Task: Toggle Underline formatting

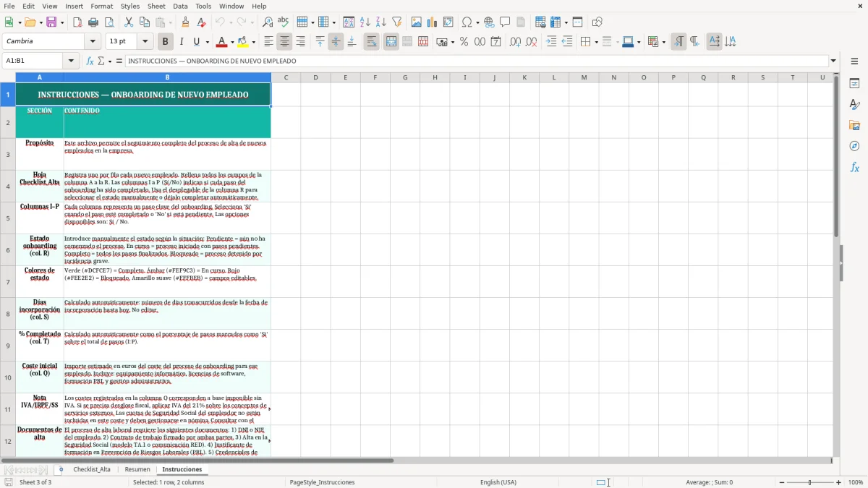Action: pyautogui.click(x=196, y=42)
